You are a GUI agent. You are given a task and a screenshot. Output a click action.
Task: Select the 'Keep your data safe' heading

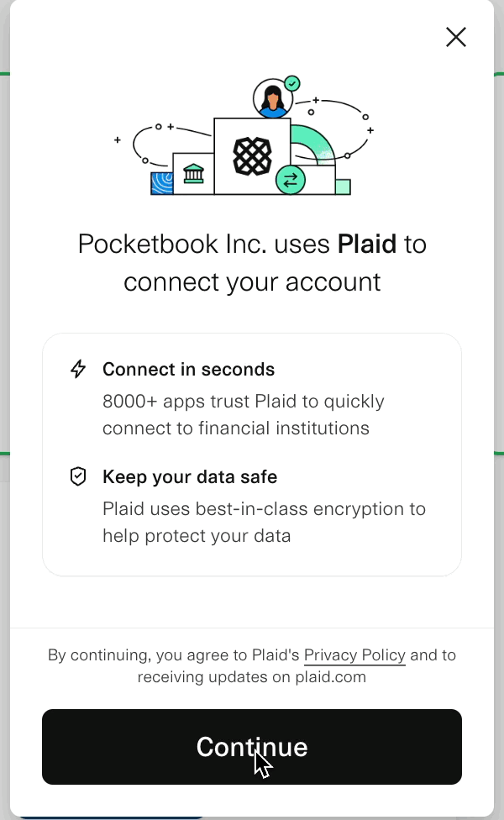[190, 477]
